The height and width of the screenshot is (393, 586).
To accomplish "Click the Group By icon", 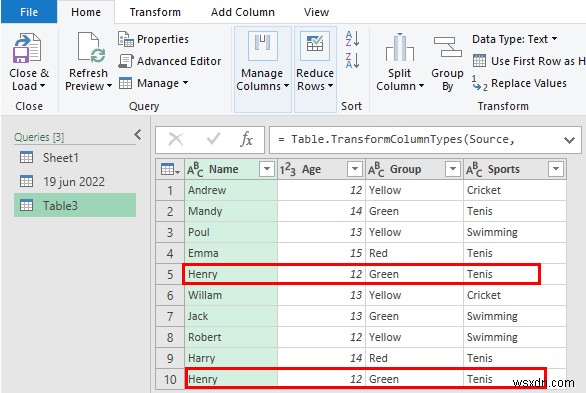I will click(447, 47).
